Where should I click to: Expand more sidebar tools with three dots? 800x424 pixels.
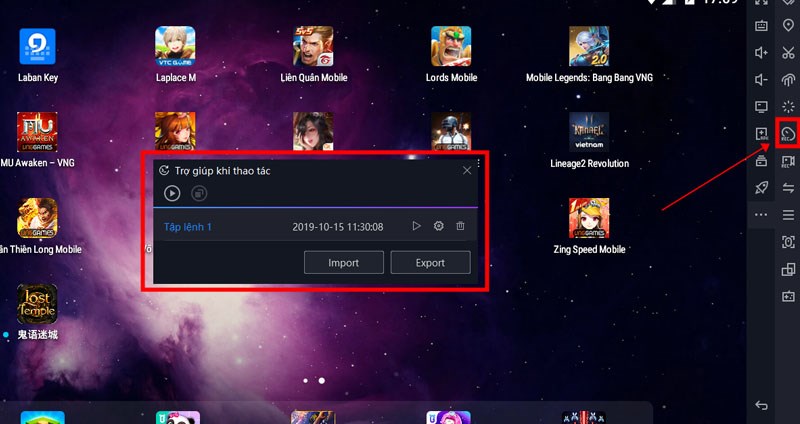point(761,215)
